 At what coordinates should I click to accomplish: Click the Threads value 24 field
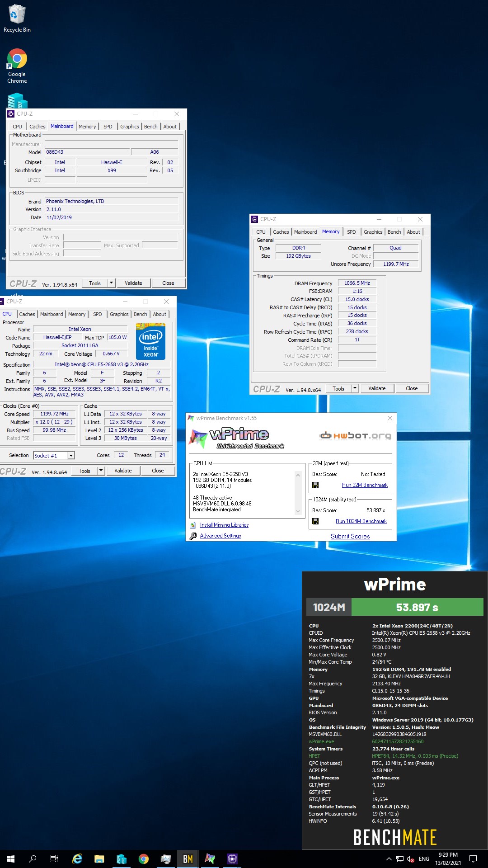[162, 455]
